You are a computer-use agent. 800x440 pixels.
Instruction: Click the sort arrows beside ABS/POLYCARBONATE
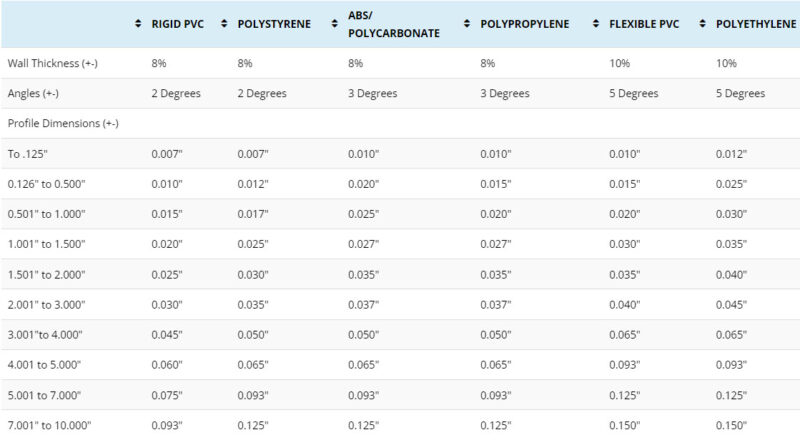click(x=335, y=23)
